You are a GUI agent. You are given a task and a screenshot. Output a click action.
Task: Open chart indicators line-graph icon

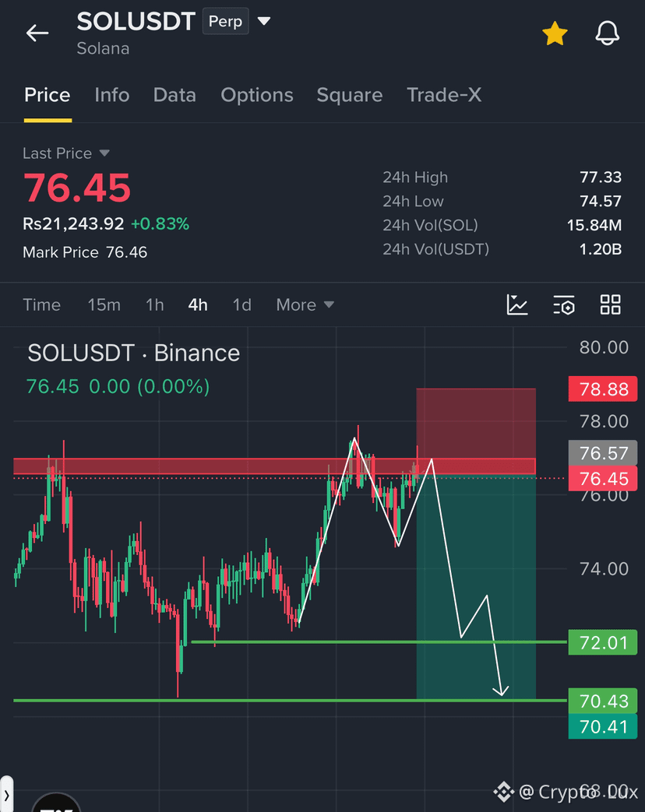pos(517,304)
